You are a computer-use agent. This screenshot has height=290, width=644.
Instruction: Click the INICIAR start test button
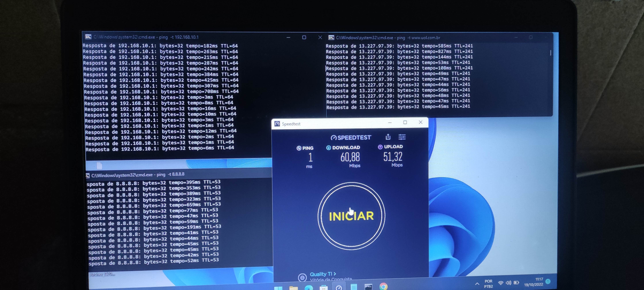pyautogui.click(x=351, y=216)
